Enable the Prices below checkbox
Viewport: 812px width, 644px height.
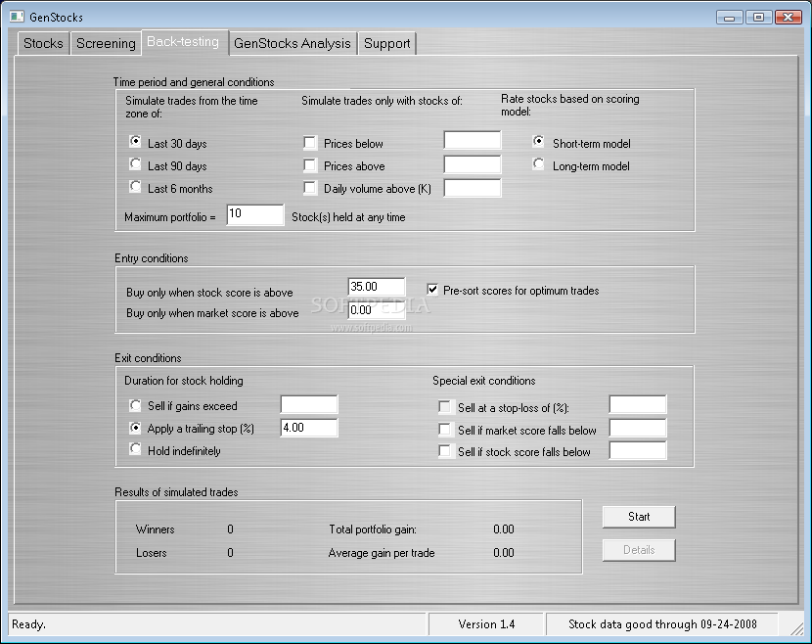(310, 143)
